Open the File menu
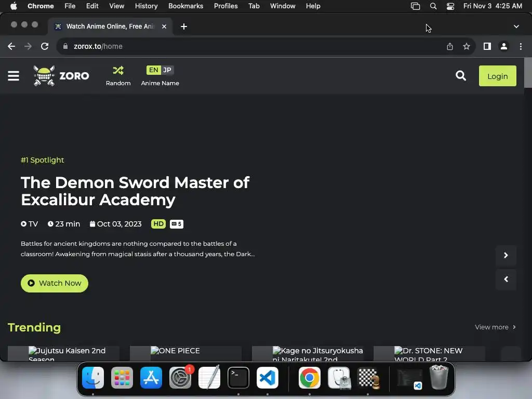 click(70, 6)
